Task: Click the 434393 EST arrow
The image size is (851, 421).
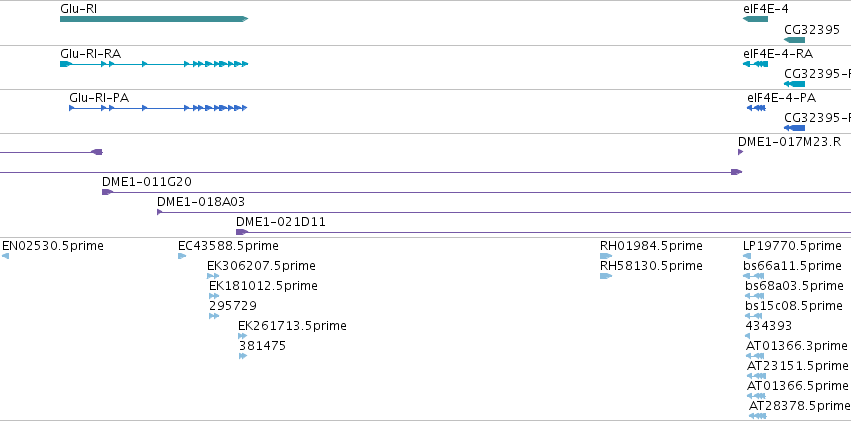Action: [748, 336]
